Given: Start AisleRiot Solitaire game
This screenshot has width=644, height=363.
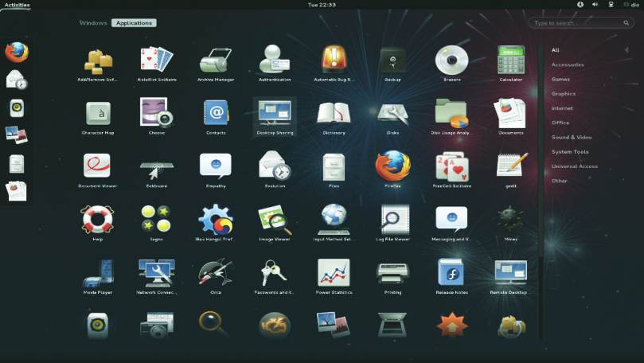Looking at the screenshot, I should [x=156, y=61].
